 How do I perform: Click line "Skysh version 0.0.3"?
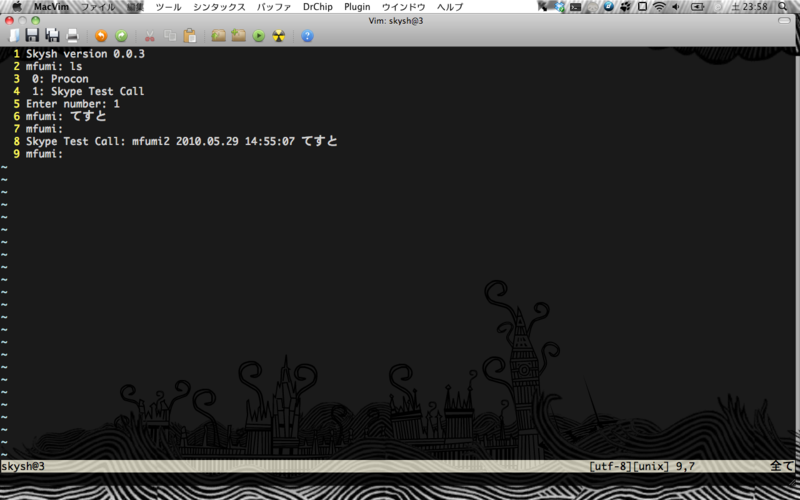[85, 54]
